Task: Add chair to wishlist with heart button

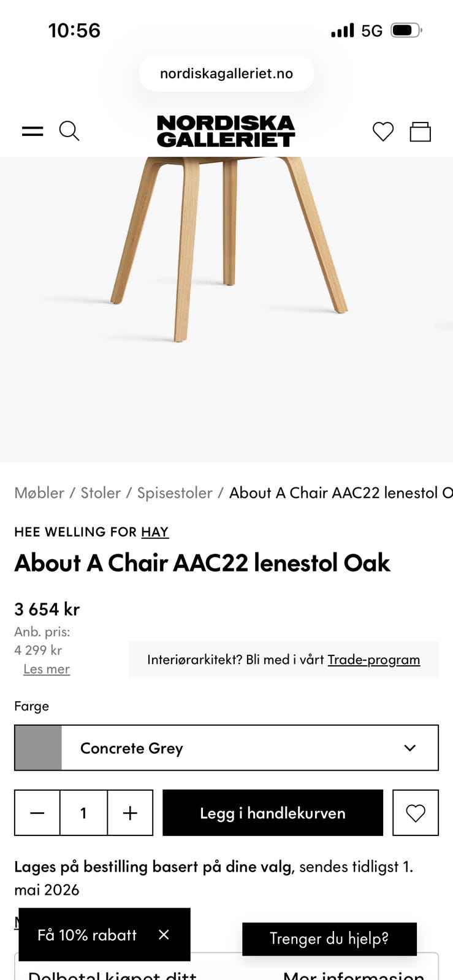Action: [x=416, y=813]
